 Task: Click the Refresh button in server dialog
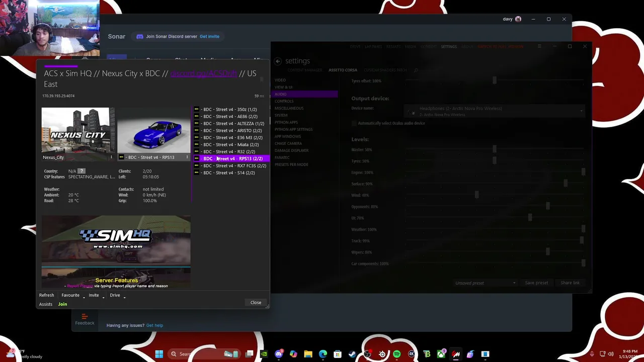pyautogui.click(x=46, y=295)
